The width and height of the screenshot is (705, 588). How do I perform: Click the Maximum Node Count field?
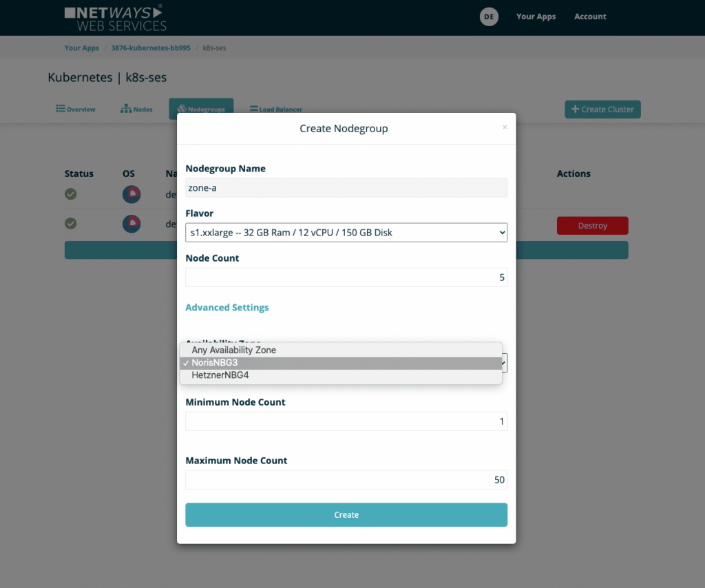[x=346, y=480]
